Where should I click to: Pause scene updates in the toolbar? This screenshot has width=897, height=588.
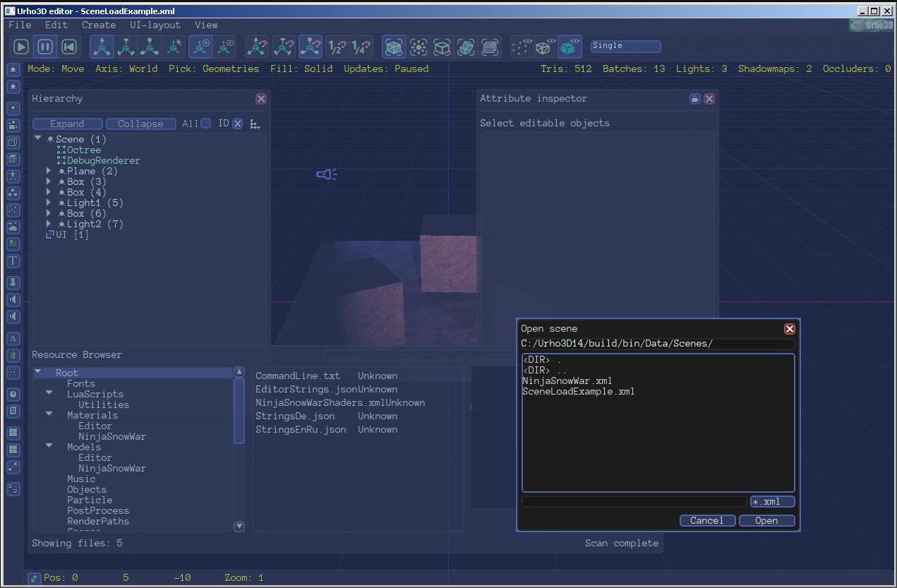pyautogui.click(x=45, y=47)
